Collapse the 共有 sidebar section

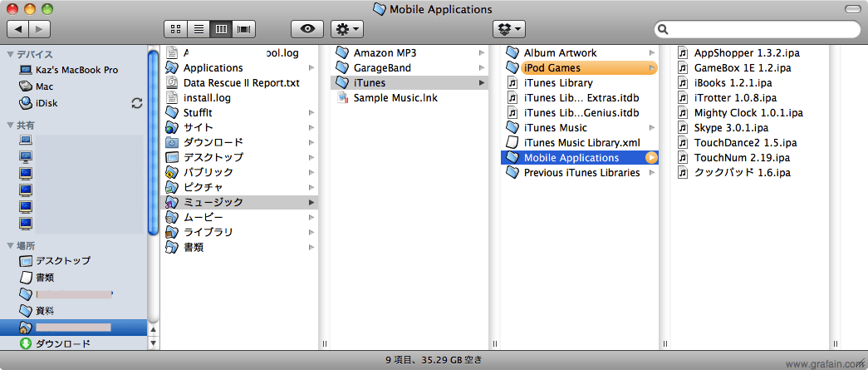tap(10, 126)
